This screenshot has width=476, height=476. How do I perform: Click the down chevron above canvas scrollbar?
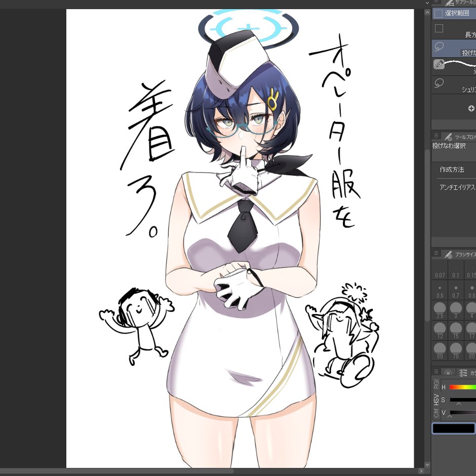pos(427,3)
